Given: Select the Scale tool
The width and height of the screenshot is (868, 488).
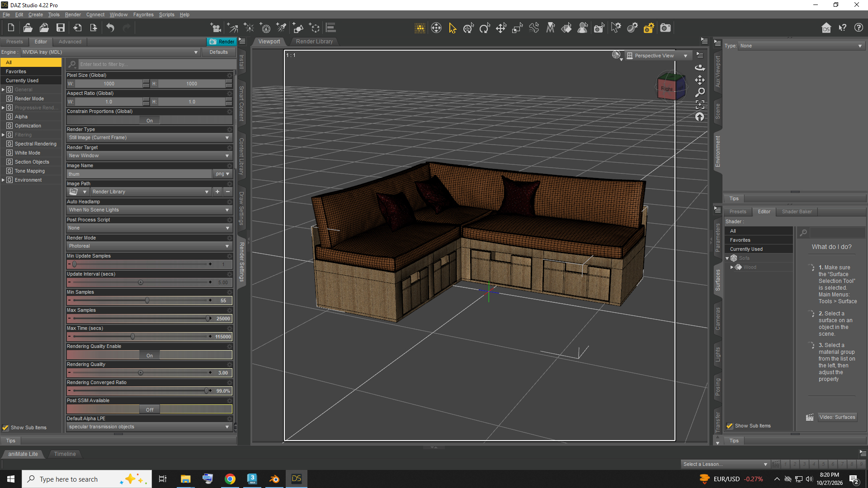Looking at the screenshot, I should [x=517, y=28].
